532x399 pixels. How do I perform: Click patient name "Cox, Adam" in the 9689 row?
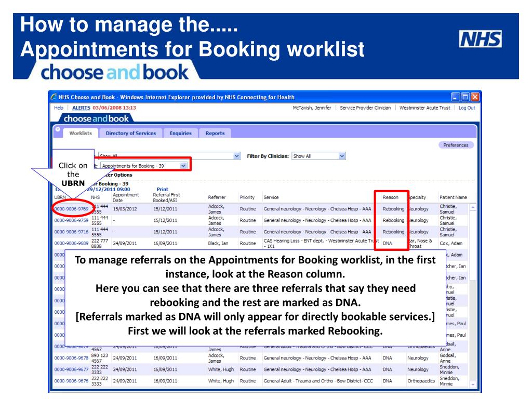click(x=451, y=243)
